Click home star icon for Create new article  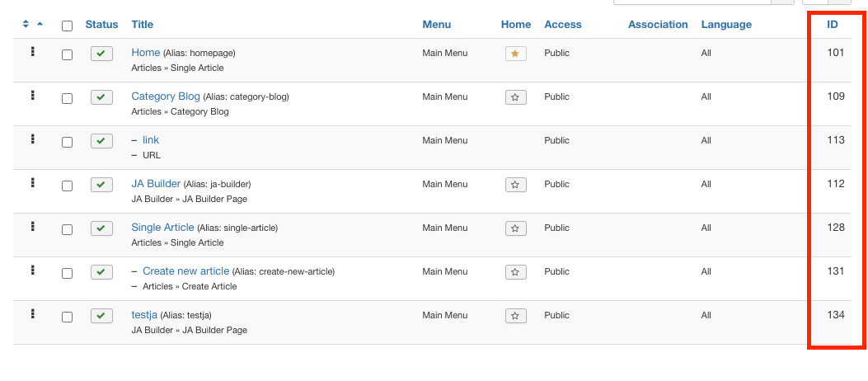tap(515, 272)
